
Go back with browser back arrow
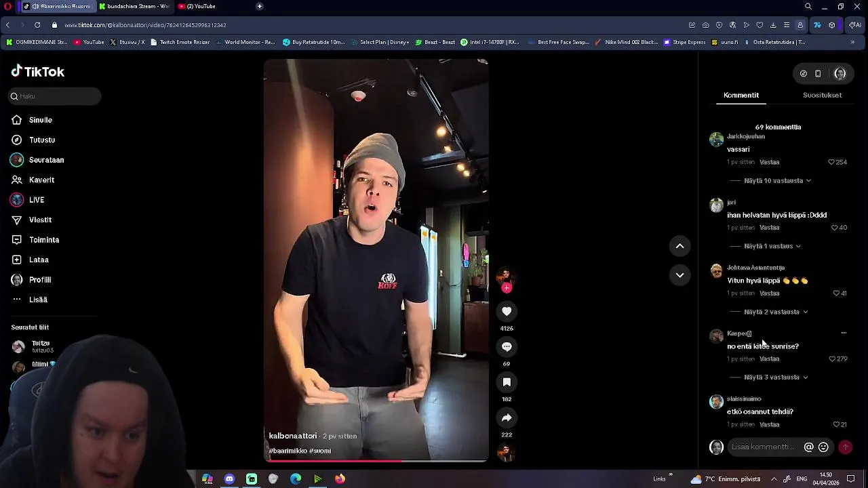click(7, 25)
